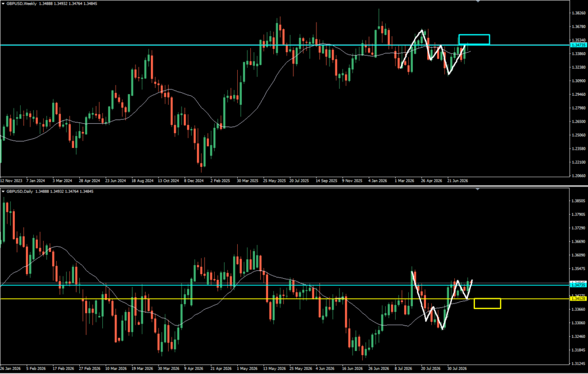Click the 1.30900 price scale label

pyautogui.click(x=579, y=81)
